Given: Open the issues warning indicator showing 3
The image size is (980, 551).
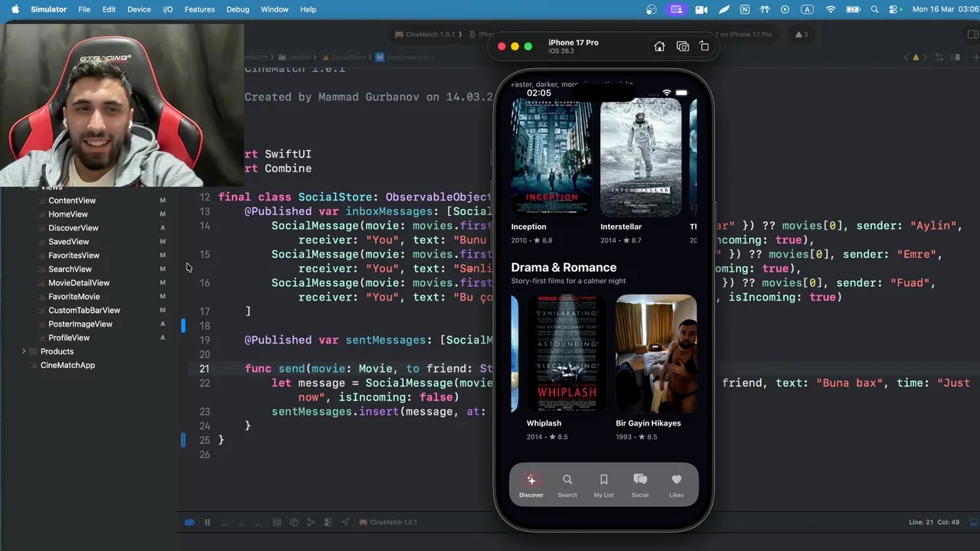Looking at the screenshot, I should tap(801, 34).
